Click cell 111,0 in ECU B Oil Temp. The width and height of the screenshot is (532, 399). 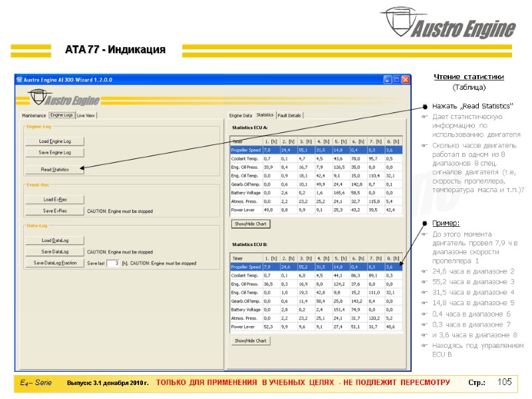pyautogui.click(x=376, y=293)
